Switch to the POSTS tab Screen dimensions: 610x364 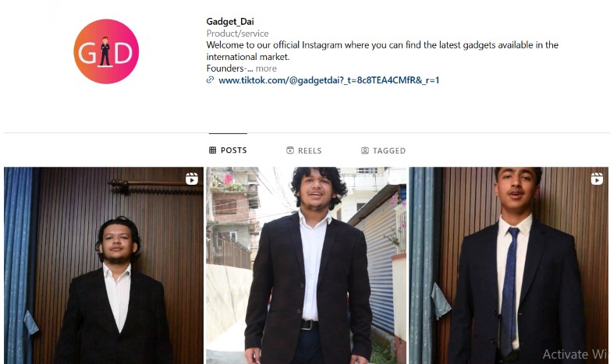[228, 150]
